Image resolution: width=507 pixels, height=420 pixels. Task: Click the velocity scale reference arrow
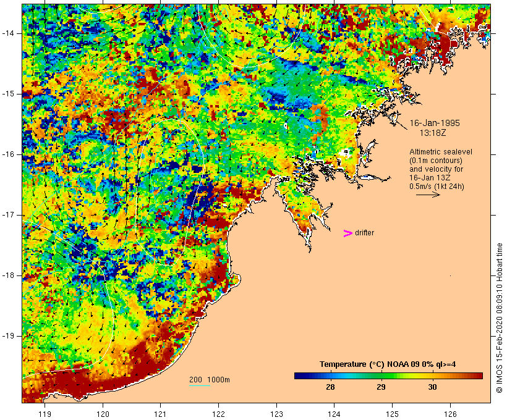pyautogui.click(x=428, y=195)
